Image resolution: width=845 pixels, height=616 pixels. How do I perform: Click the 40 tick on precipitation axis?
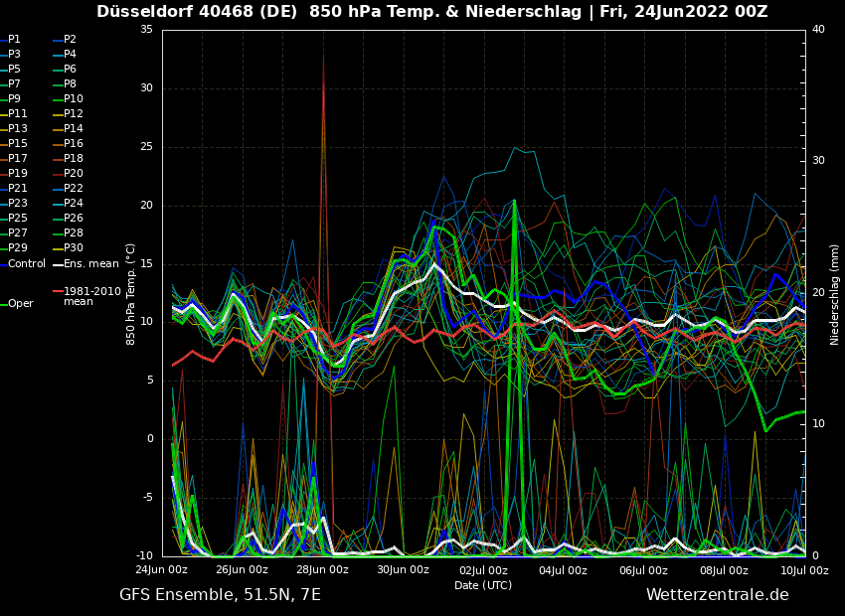click(818, 30)
